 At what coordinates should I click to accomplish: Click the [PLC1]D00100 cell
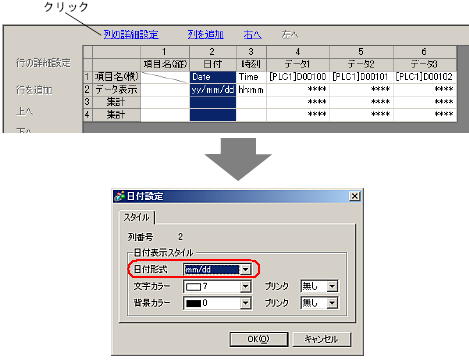tap(298, 77)
